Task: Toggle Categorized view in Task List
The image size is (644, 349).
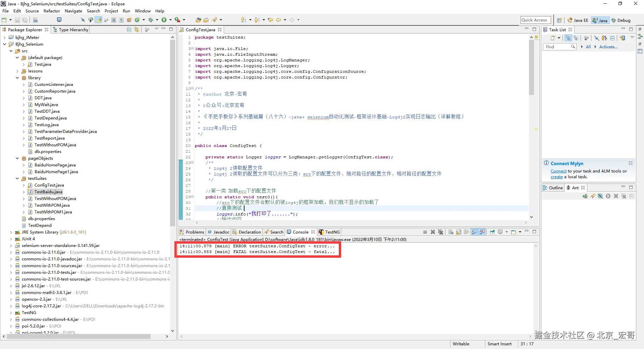Action: pos(568,38)
